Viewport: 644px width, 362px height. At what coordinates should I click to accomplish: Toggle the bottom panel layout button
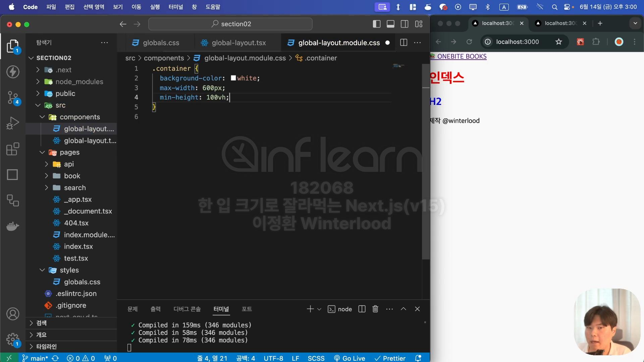click(390, 24)
